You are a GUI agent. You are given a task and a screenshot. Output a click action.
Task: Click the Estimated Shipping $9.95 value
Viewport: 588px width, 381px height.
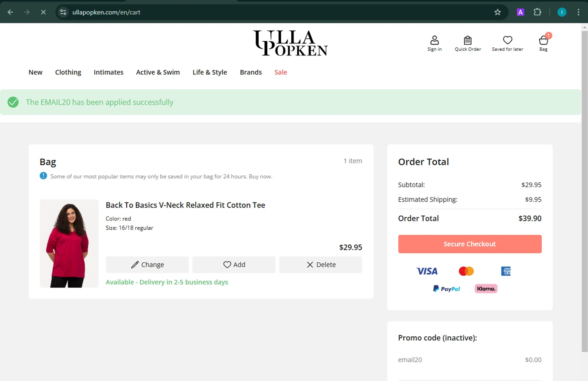tap(533, 200)
